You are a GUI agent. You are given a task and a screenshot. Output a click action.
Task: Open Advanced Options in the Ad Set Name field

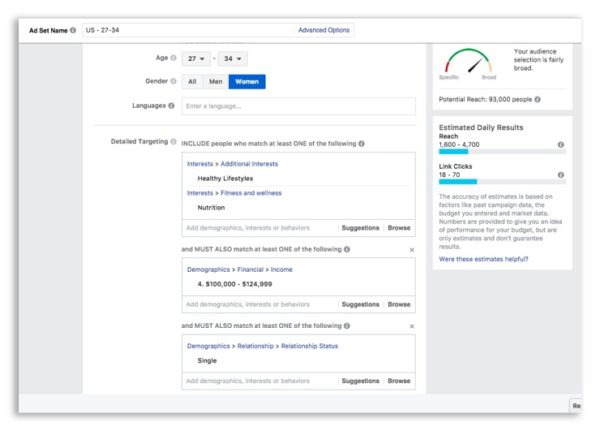[324, 30]
